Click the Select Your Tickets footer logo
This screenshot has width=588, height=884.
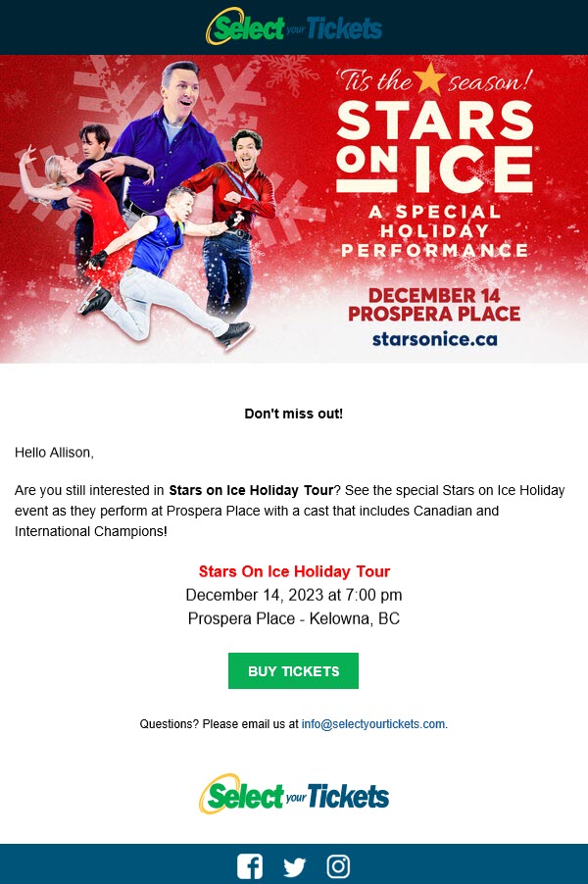click(294, 794)
